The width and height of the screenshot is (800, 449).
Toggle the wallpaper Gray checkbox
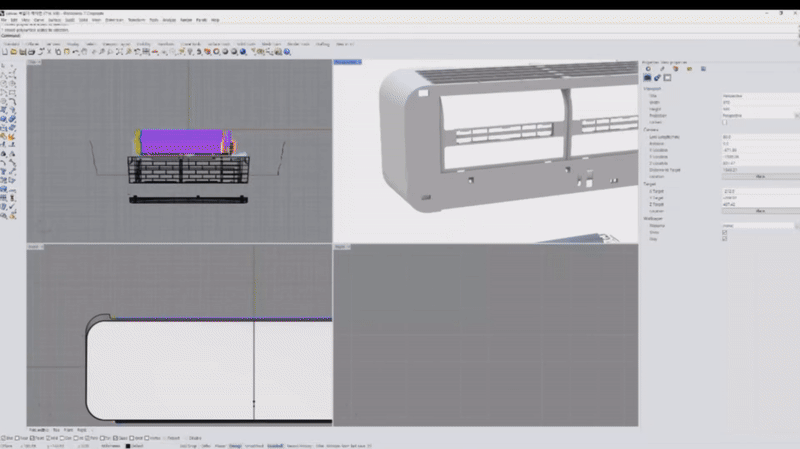[724, 239]
